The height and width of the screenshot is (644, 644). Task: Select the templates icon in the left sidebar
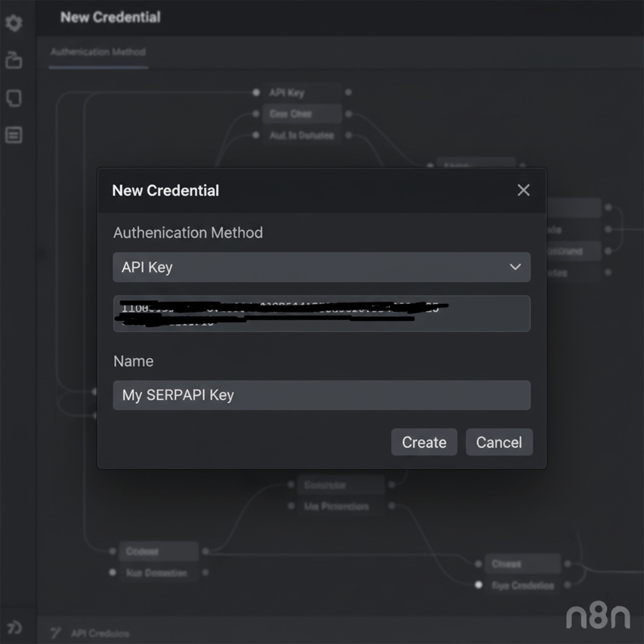coord(14,98)
